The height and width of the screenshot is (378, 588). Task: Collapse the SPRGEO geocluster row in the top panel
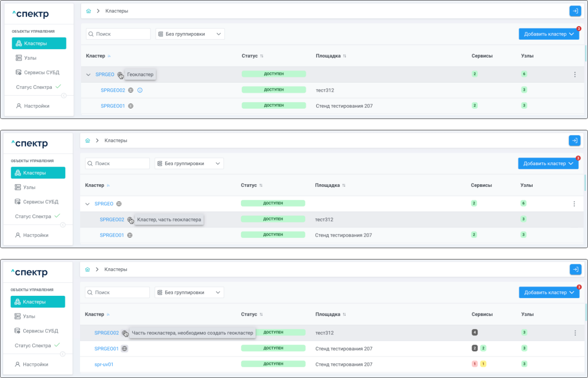[x=88, y=75]
